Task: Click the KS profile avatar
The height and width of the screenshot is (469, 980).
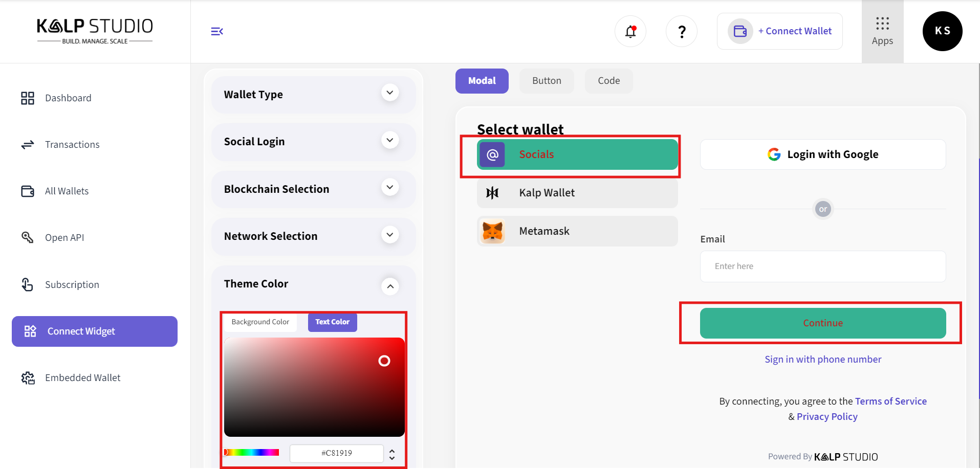Action: point(942,31)
